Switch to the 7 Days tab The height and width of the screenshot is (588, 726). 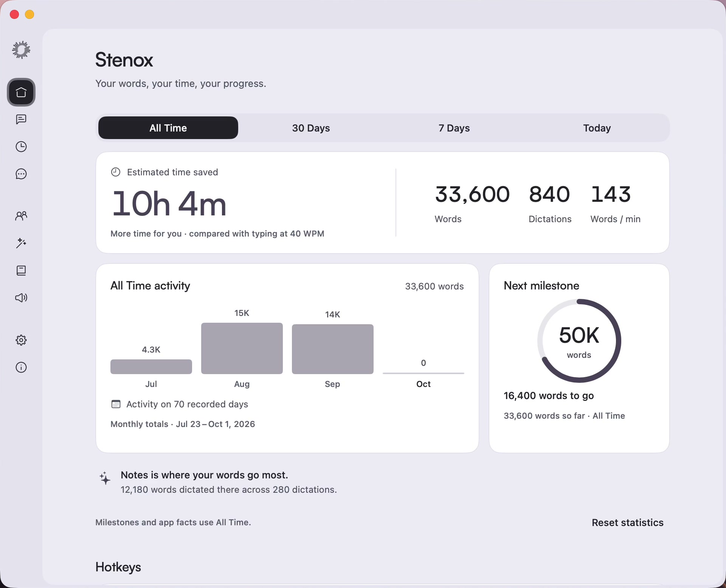click(454, 128)
